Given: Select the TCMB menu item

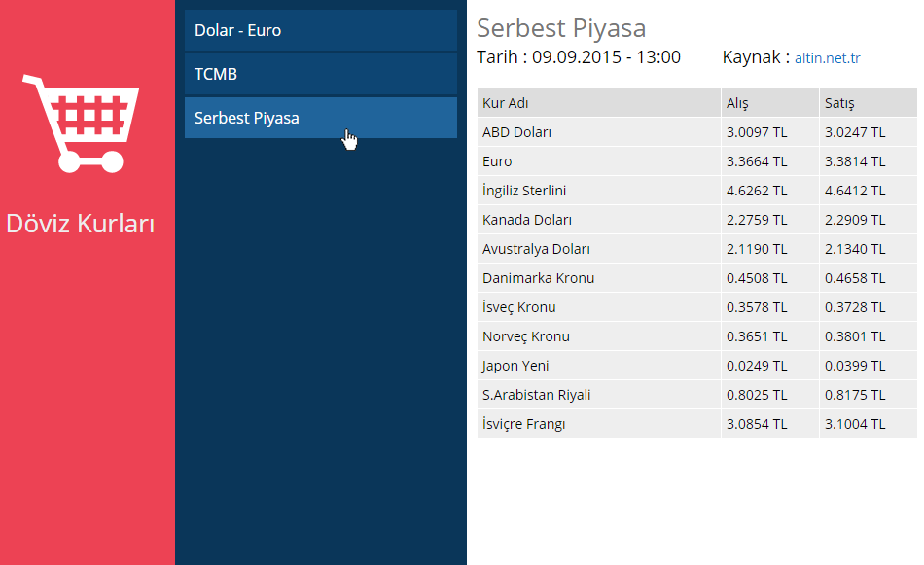Looking at the screenshot, I should pos(321,74).
